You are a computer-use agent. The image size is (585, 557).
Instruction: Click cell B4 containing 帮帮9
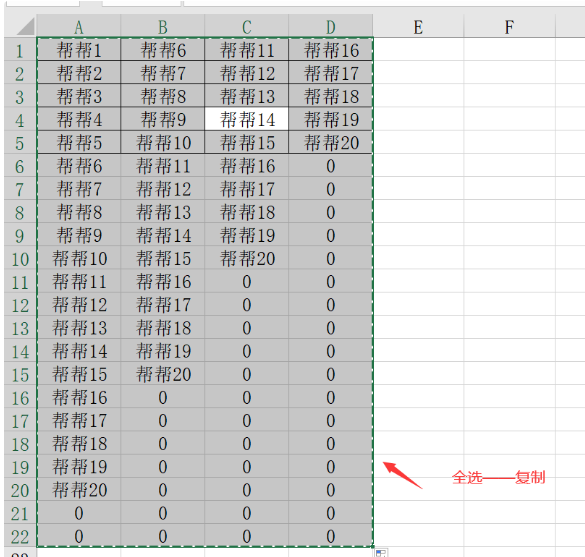pyautogui.click(x=163, y=119)
